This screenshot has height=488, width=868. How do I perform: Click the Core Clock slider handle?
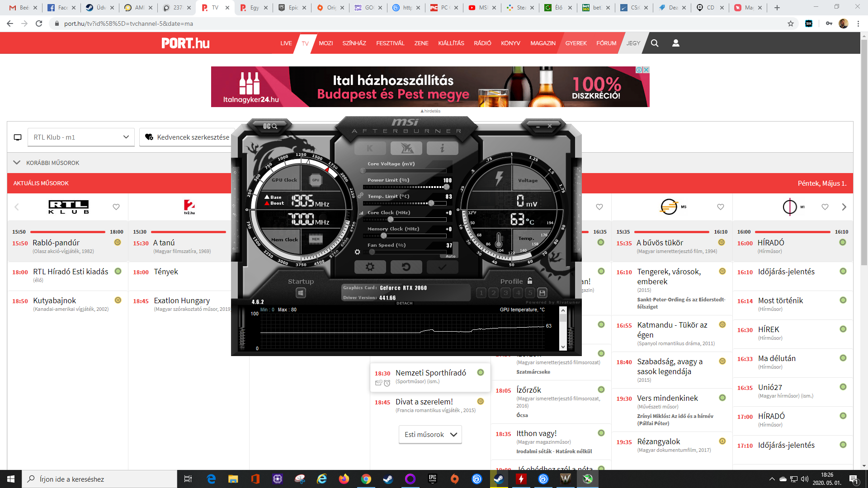pyautogui.click(x=390, y=219)
